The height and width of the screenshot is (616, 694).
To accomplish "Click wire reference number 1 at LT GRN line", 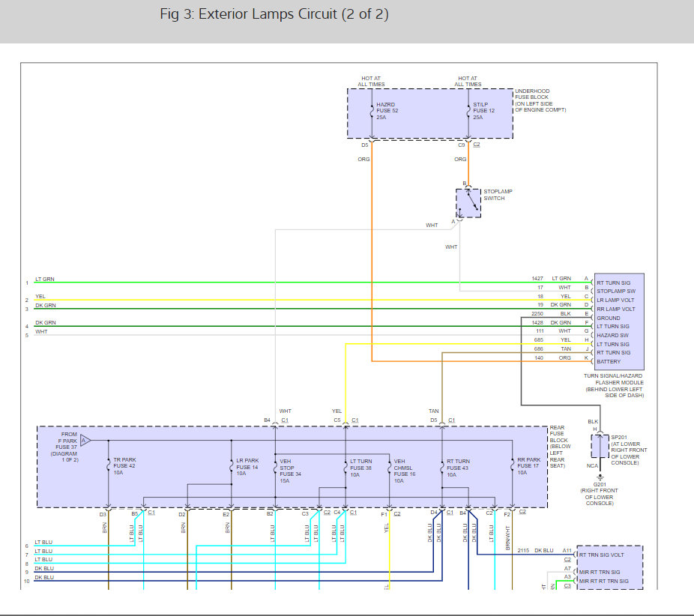I will tap(27, 283).
